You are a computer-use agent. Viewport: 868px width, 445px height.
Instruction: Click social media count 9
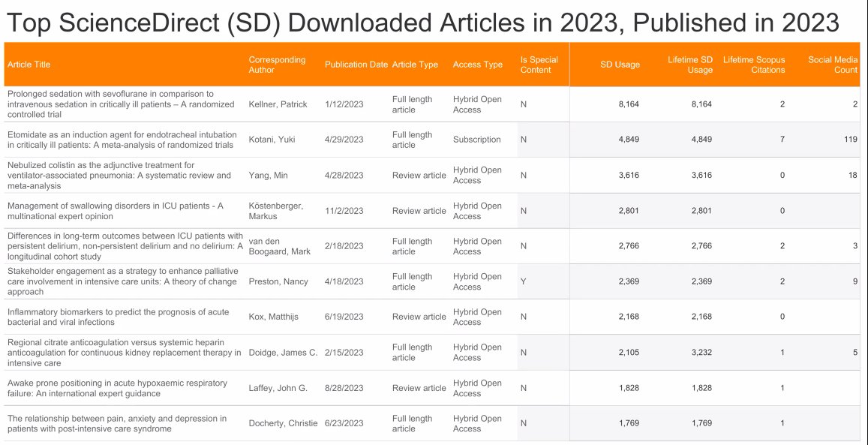pyautogui.click(x=855, y=281)
